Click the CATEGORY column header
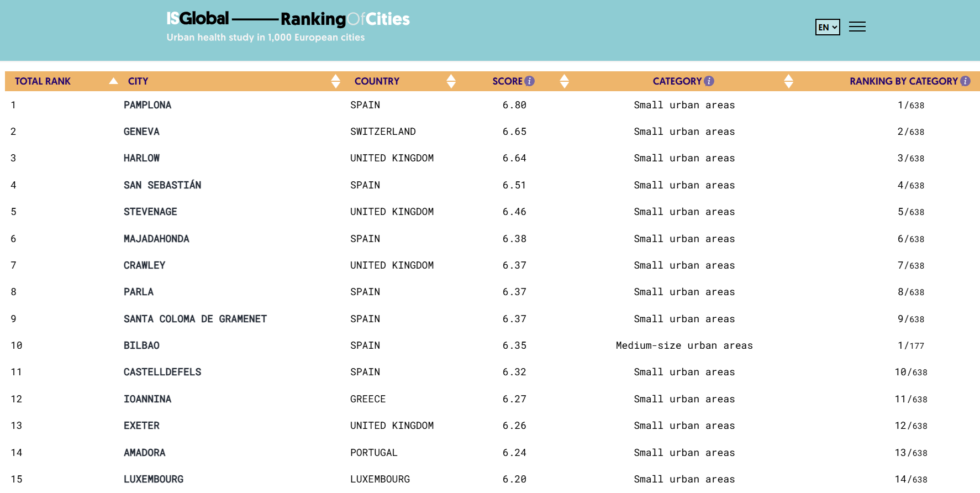Image resolution: width=980 pixels, height=493 pixels. pyautogui.click(x=677, y=81)
